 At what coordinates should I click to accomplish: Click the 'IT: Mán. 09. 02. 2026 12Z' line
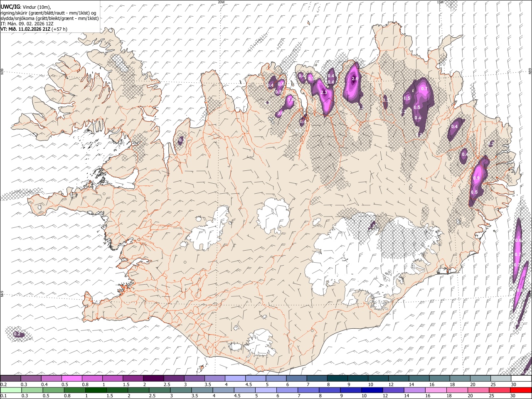click(x=27, y=24)
